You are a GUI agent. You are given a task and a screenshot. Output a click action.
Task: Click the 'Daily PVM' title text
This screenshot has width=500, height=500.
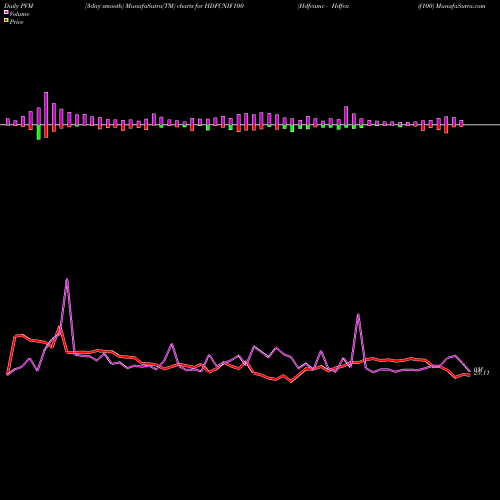(x=19, y=6)
